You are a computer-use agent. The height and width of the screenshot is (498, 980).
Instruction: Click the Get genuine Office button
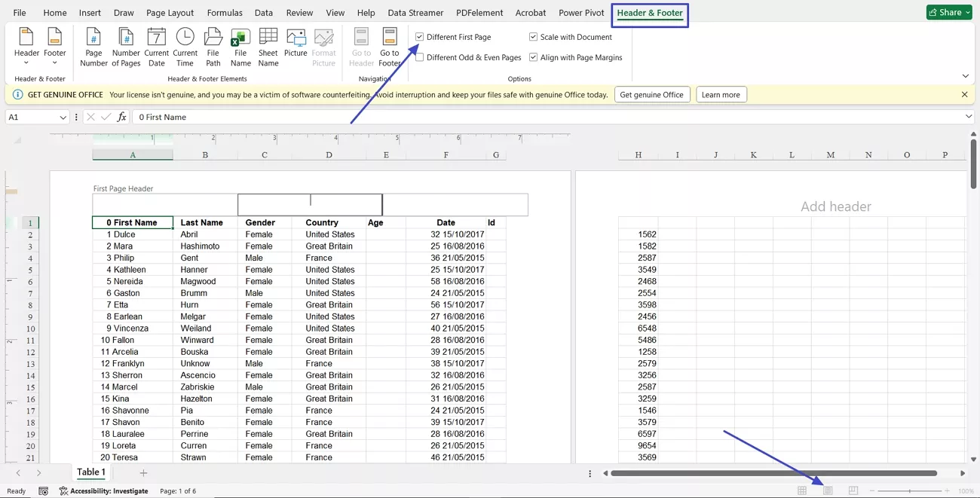[x=651, y=94]
